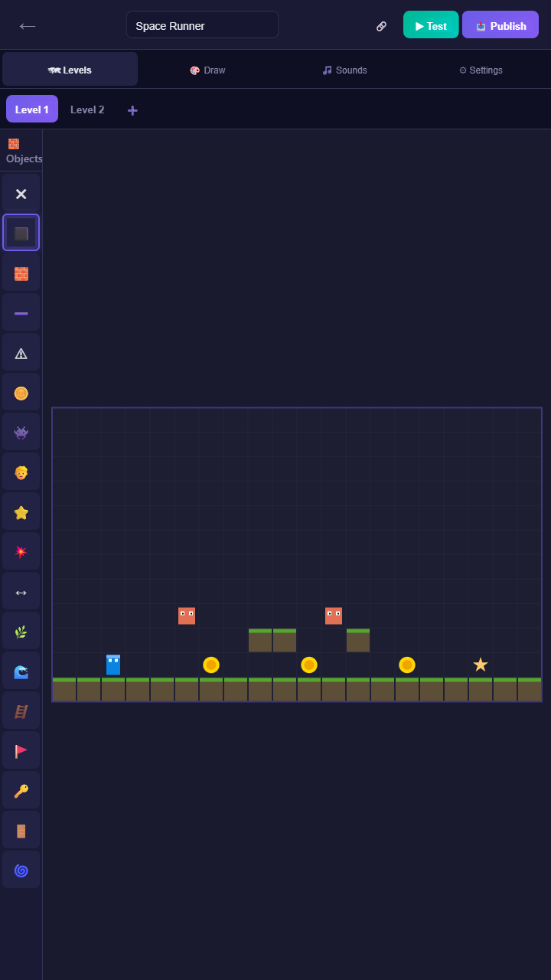Viewport: 551px width, 980px height.
Task: Select the brick wall object
Action: (21, 273)
